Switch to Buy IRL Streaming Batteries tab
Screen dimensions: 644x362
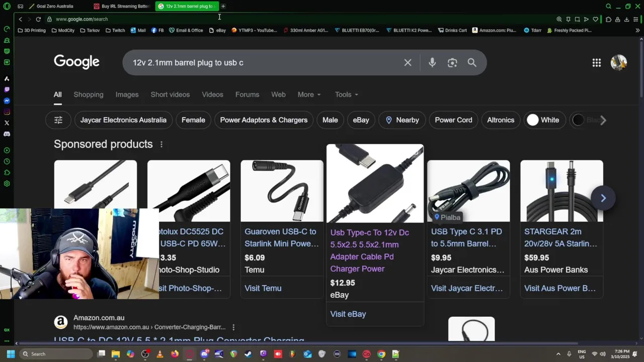pyautogui.click(x=122, y=7)
